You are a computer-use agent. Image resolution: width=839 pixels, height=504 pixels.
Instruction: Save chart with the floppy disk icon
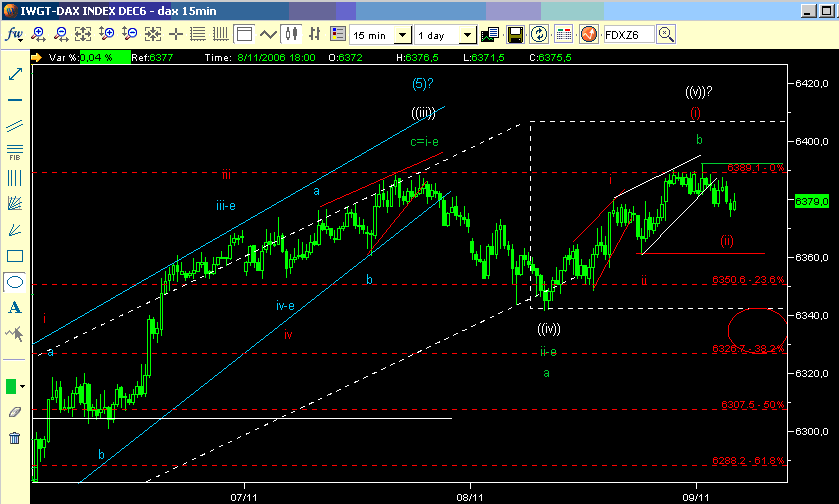(515, 35)
